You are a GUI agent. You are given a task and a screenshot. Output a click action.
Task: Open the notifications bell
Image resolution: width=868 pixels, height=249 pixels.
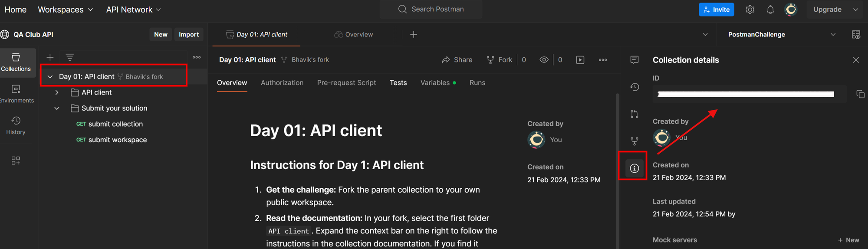[770, 10]
